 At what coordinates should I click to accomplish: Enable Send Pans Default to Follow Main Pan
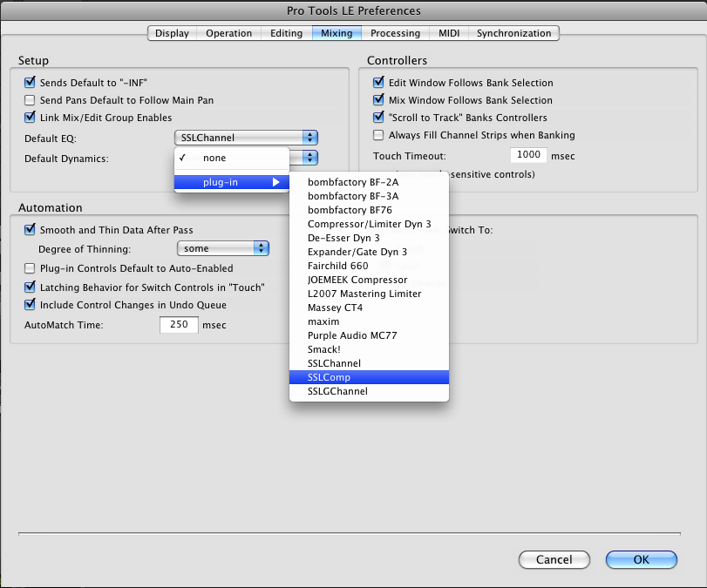point(30,100)
